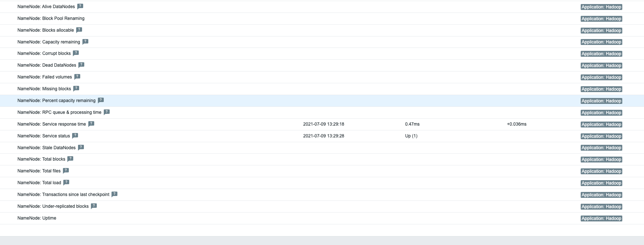Click Hadoop tag in Service response time row
The height and width of the screenshot is (245, 644).
click(601, 125)
